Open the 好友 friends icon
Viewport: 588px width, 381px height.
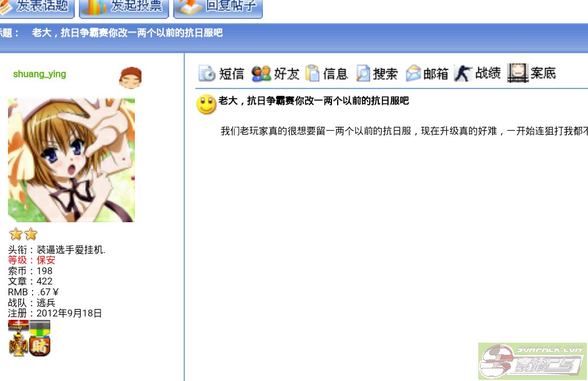[261, 73]
